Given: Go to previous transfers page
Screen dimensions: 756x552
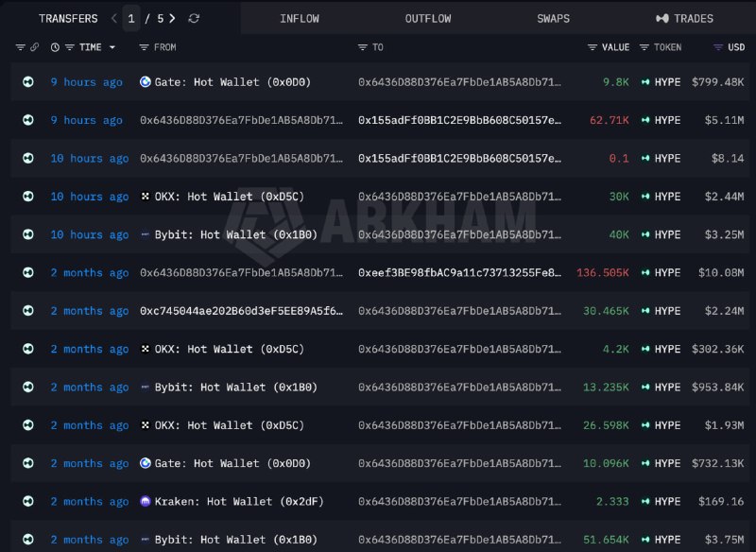Looking at the screenshot, I should tap(114, 18).
